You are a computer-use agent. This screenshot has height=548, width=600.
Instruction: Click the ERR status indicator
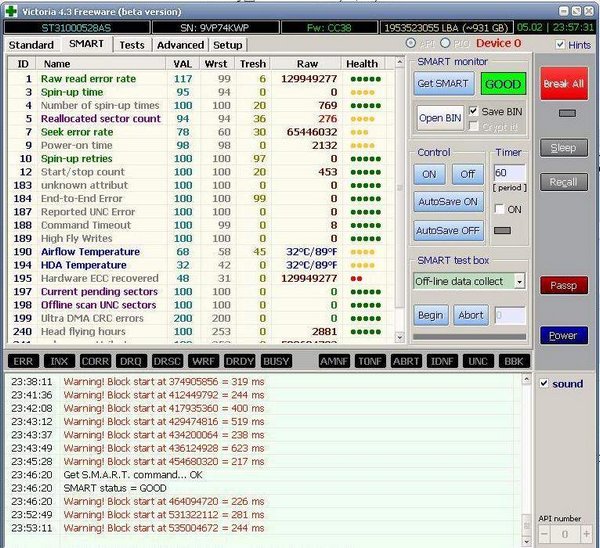25,360
